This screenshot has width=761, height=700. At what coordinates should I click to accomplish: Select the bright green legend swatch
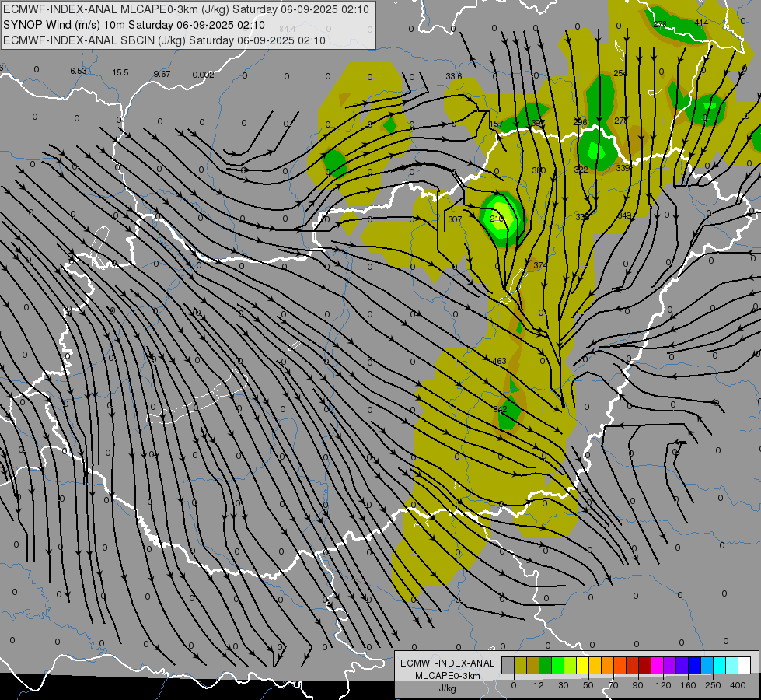557,665
